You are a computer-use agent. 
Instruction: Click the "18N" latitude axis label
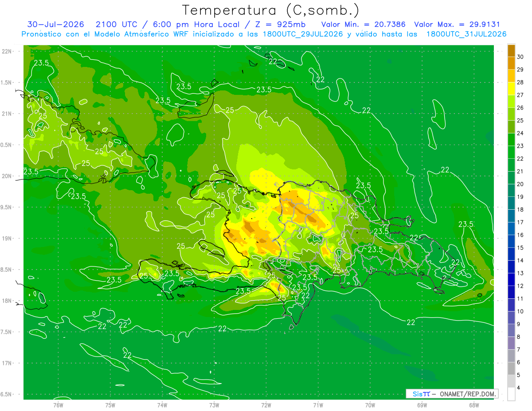[8, 301]
